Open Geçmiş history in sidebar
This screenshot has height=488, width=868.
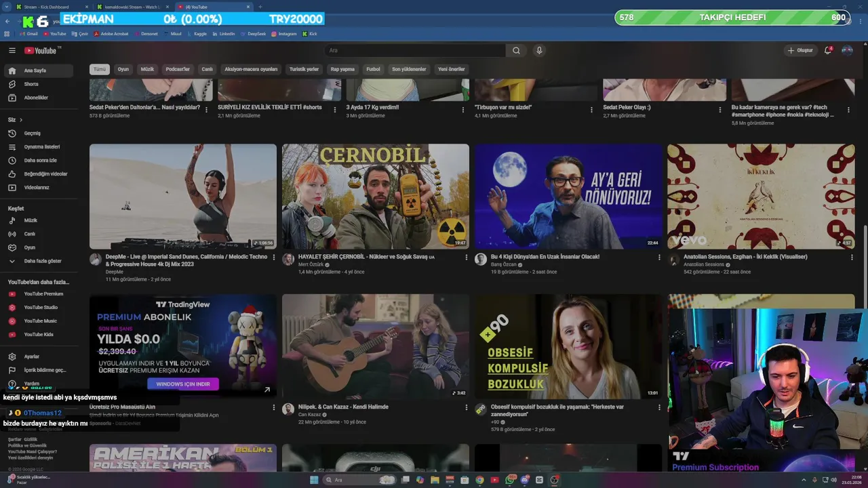click(x=38, y=133)
